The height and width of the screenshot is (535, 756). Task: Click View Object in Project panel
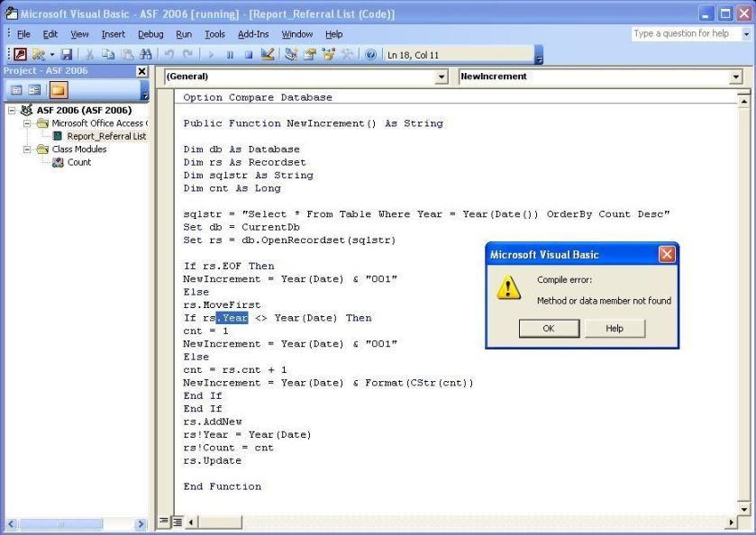coord(34,90)
